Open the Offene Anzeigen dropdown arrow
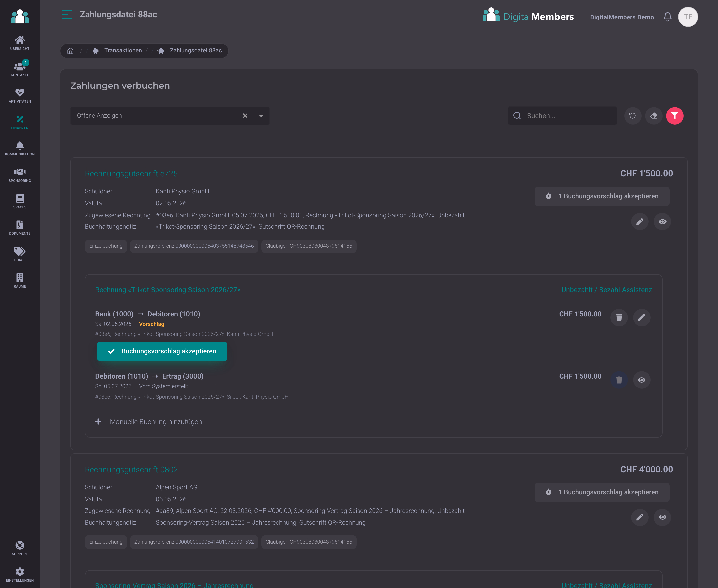This screenshot has width=718, height=588. (261, 116)
